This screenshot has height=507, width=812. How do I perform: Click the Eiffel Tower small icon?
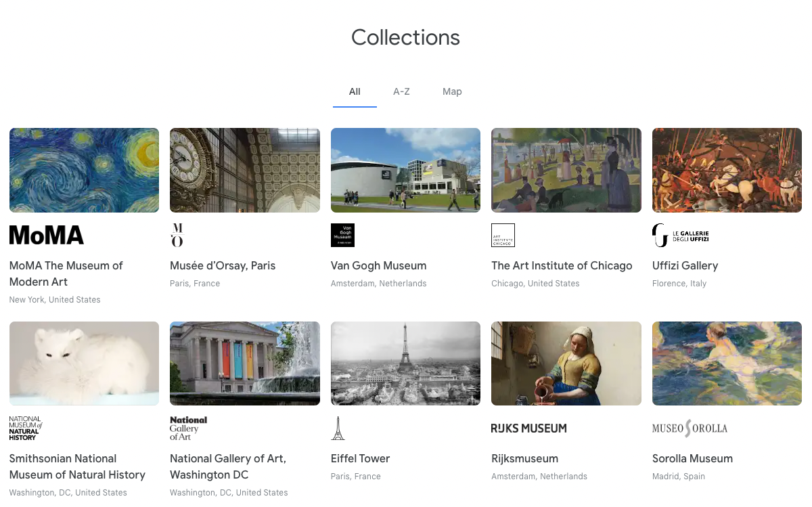point(338,428)
